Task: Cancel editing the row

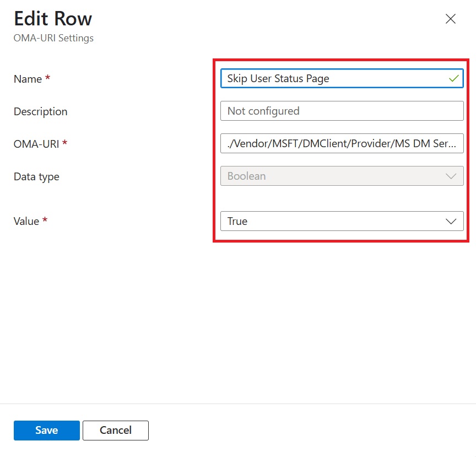Action: pyautogui.click(x=115, y=431)
